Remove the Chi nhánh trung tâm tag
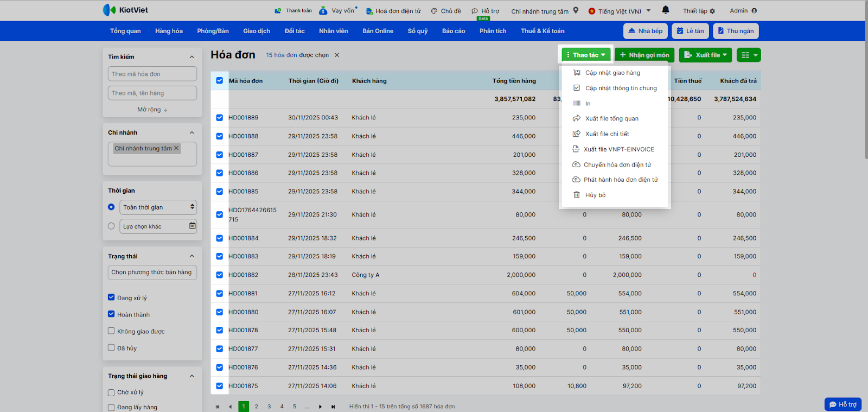The image size is (868, 412). (176, 148)
